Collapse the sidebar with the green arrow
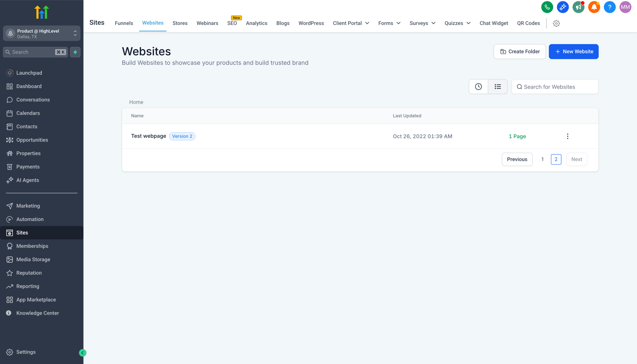The width and height of the screenshot is (637, 364). [x=83, y=353]
